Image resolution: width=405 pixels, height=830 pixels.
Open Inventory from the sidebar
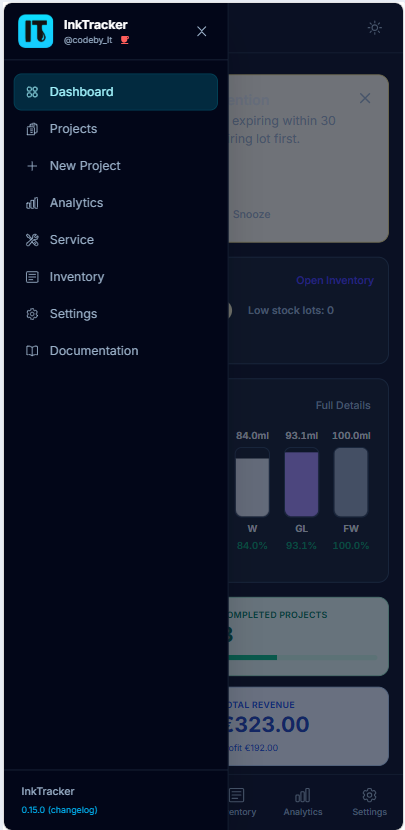pos(115,277)
